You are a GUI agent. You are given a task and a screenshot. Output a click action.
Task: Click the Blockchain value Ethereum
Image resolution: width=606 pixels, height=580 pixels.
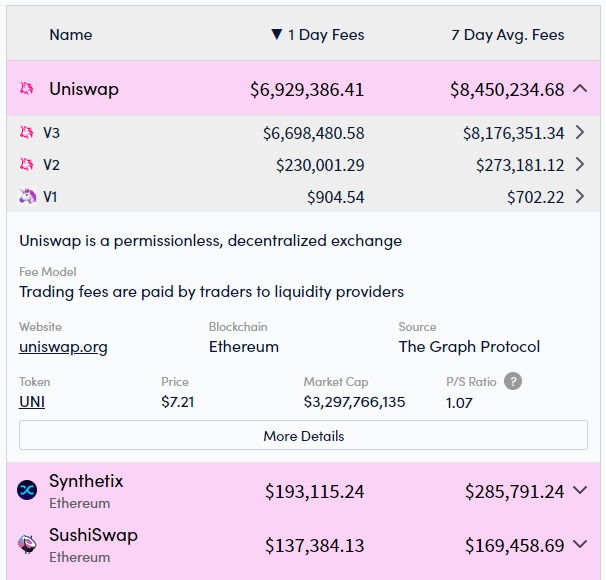coord(244,347)
